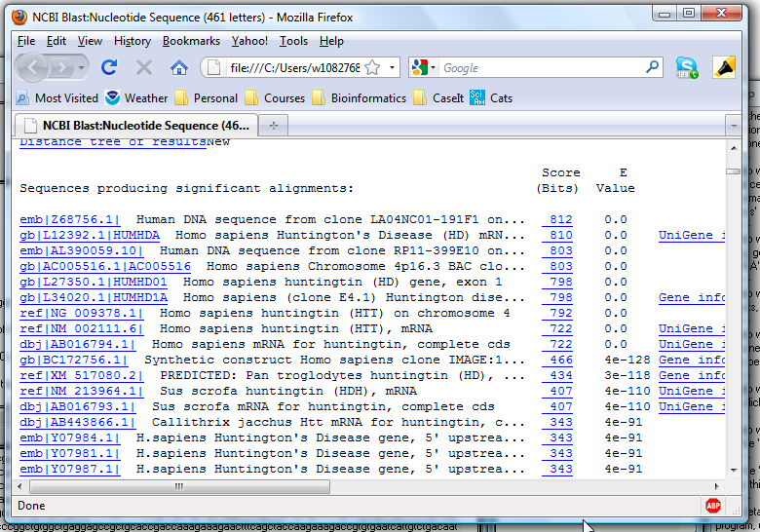Open the list all tabs dropdown
Image resolution: width=760 pixels, height=532 pixels.
coord(734,126)
